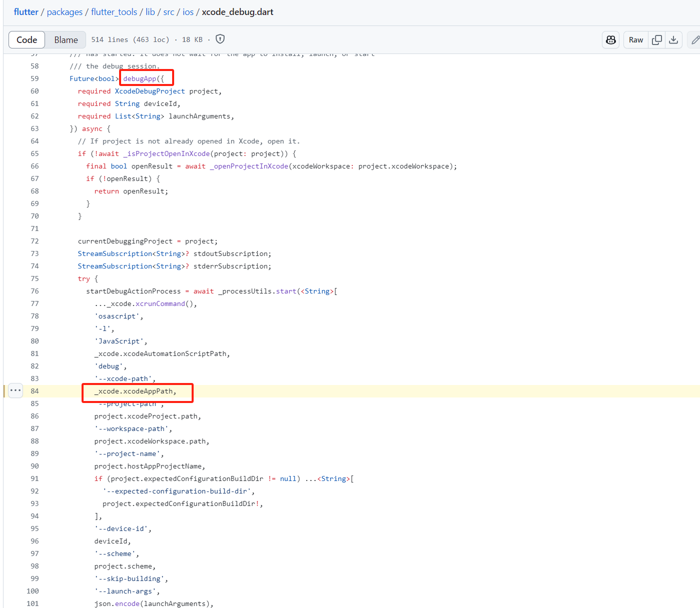This screenshot has height=608, width=700.
Task: Click '--device-id' string on line 95
Action: pyautogui.click(x=121, y=528)
